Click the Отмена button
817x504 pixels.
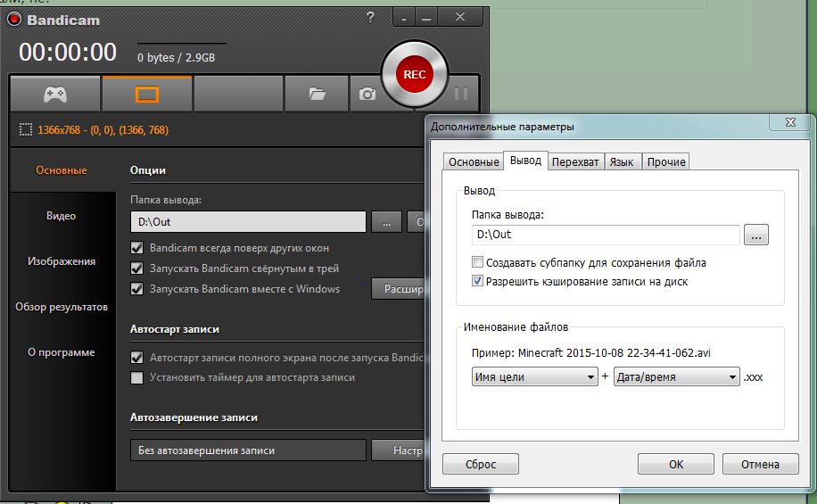pos(760,464)
